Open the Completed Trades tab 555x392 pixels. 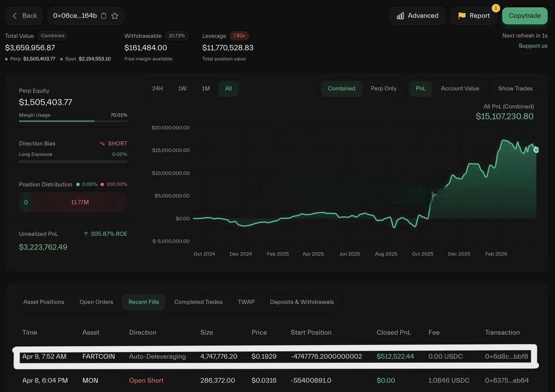pyautogui.click(x=198, y=302)
